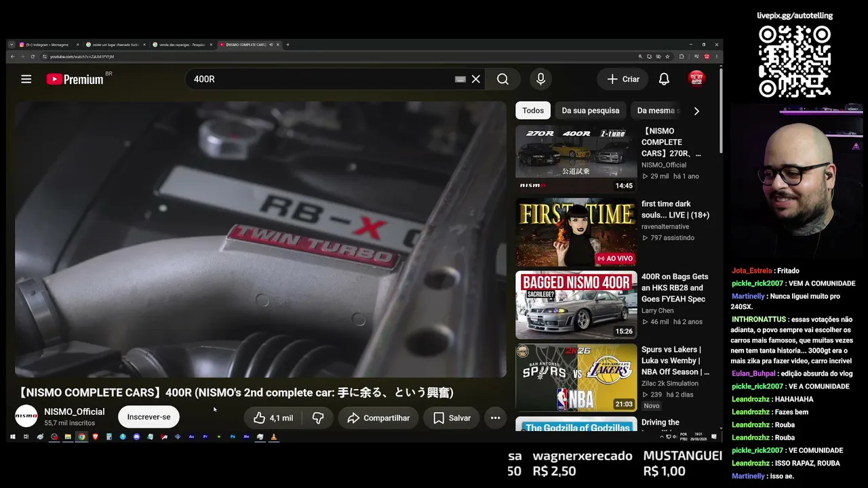This screenshot has height=488, width=868.
Task: Switch to the 'existe um lugar chamado' tab
Action: point(115,45)
